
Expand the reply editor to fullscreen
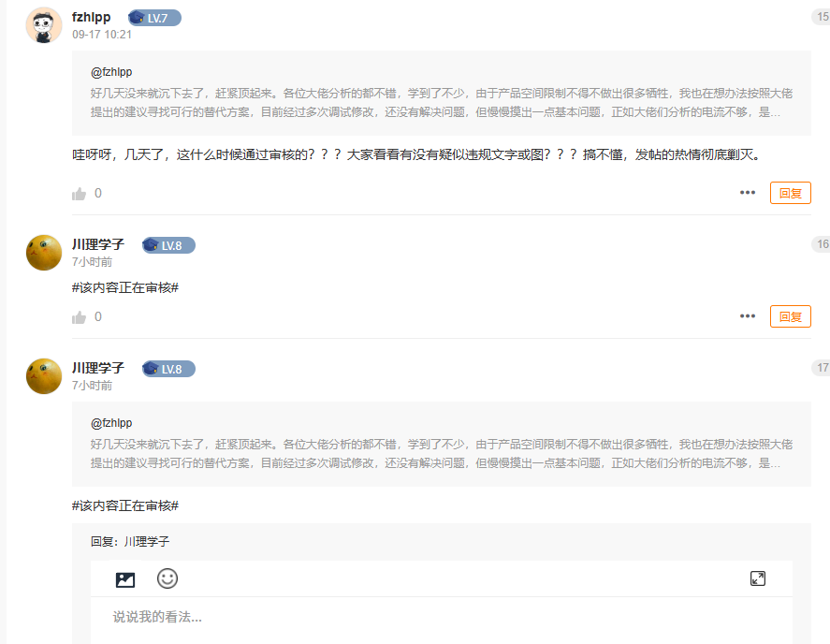coord(758,578)
